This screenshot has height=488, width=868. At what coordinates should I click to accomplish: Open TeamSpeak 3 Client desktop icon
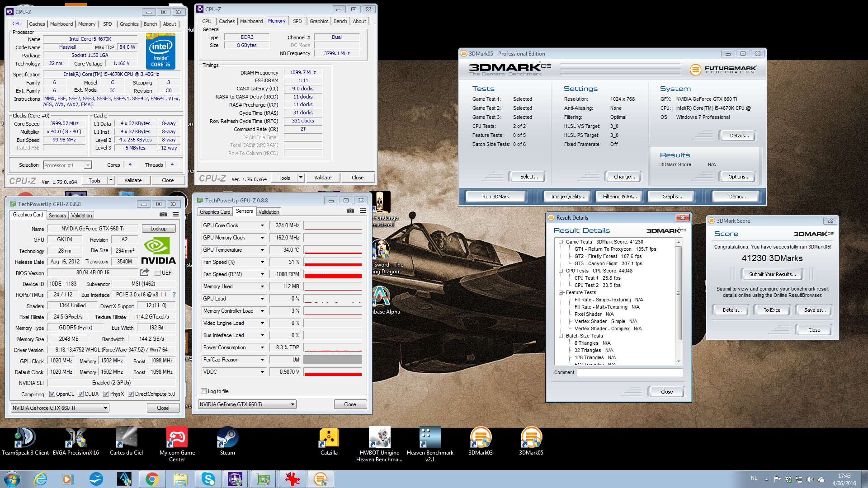(x=25, y=441)
